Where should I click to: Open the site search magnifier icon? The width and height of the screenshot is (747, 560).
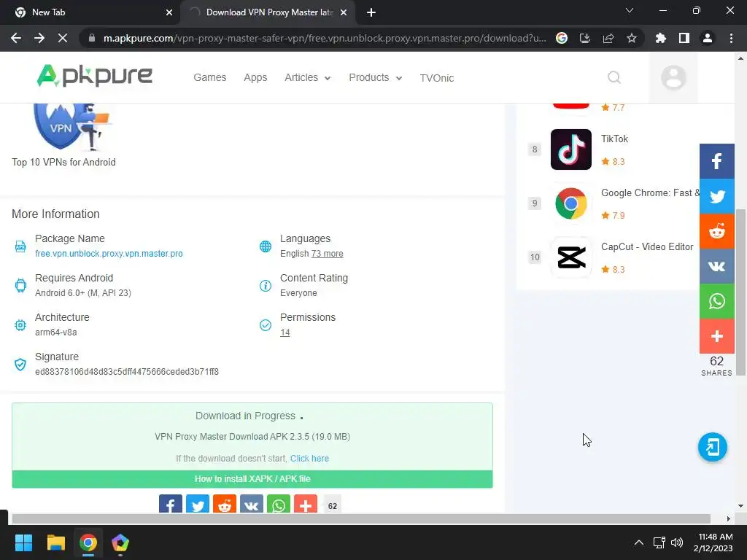pos(614,77)
